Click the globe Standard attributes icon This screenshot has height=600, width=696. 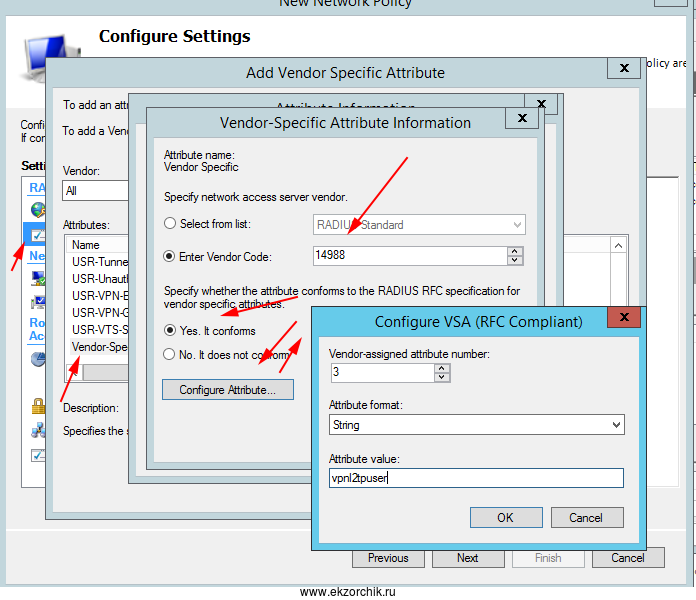(38, 210)
